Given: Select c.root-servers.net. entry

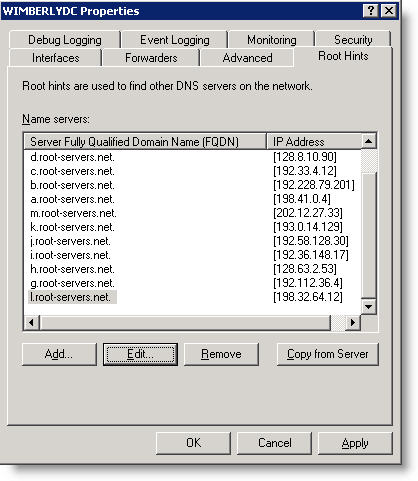Looking at the screenshot, I should coord(72,171).
